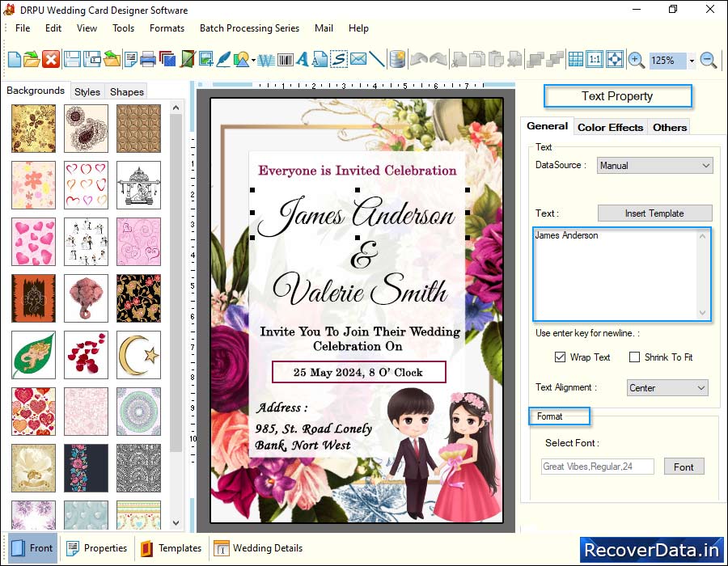
Task: Set actual size with the 1:1 icon
Action: [x=595, y=59]
